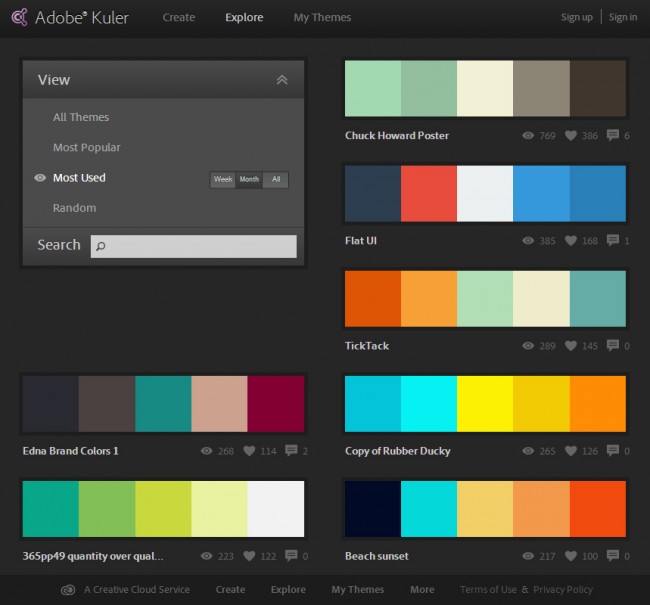The width and height of the screenshot is (650, 605).
Task: Open comments icon for TickTack
Action: pyautogui.click(x=613, y=345)
